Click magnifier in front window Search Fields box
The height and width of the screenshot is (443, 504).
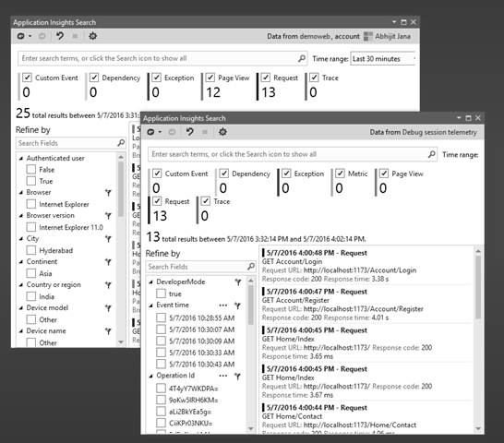pyautogui.click(x=251, y=266)
